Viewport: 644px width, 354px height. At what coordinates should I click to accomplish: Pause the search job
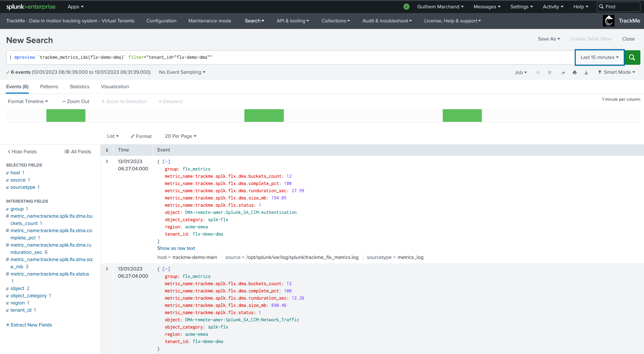[538, 72]
